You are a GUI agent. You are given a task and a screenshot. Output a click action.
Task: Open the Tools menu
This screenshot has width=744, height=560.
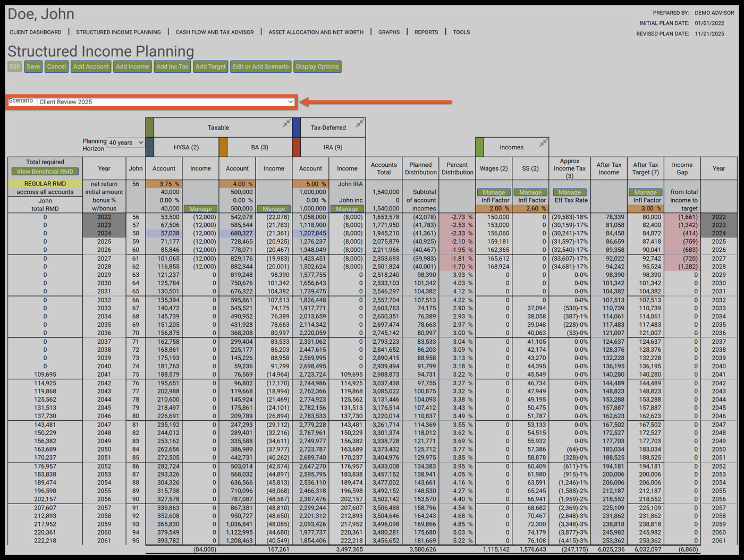coord(461,32)
